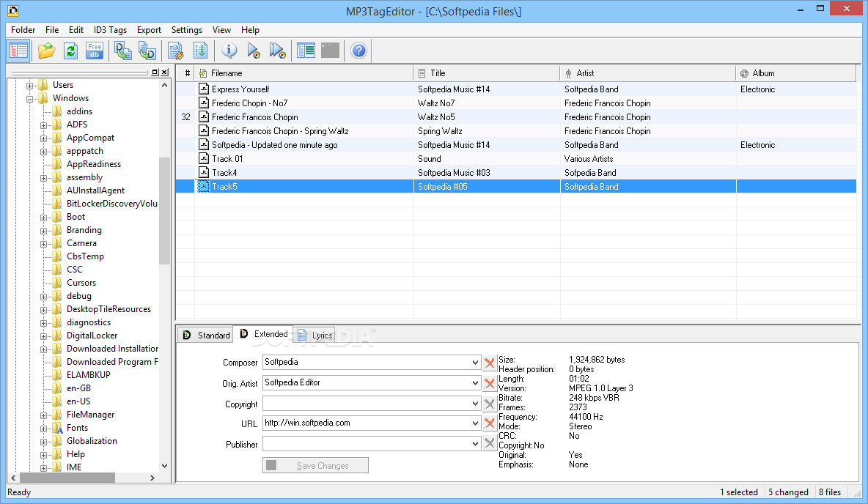Expand the Boot folder node
Viewport: 868px width, 504px height.
click(x=44, y=218)
